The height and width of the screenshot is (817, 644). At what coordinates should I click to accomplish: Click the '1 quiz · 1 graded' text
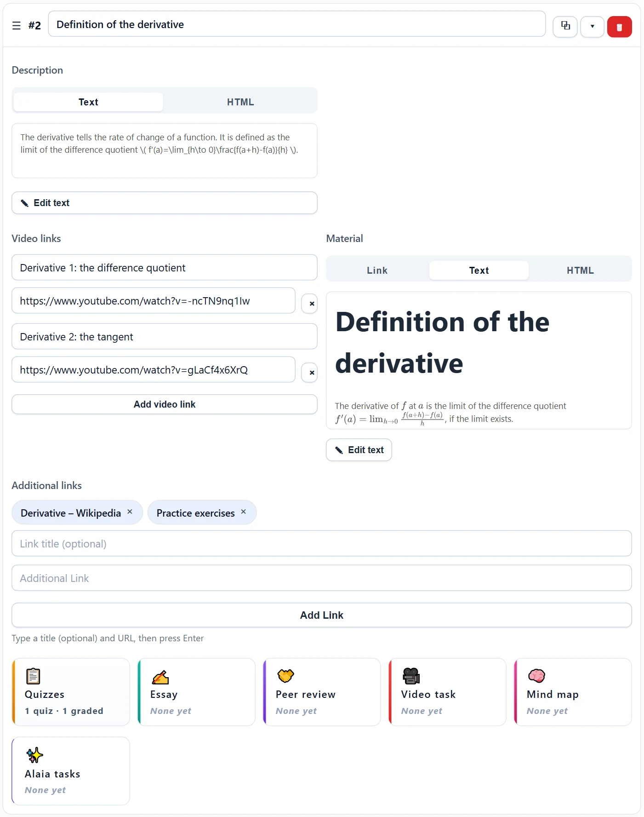click(64, 711)
